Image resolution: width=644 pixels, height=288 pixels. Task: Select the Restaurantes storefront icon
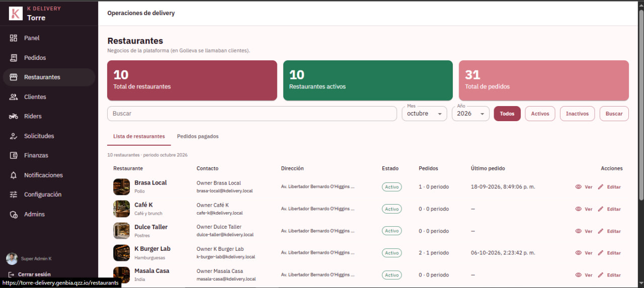pos(14,77)
